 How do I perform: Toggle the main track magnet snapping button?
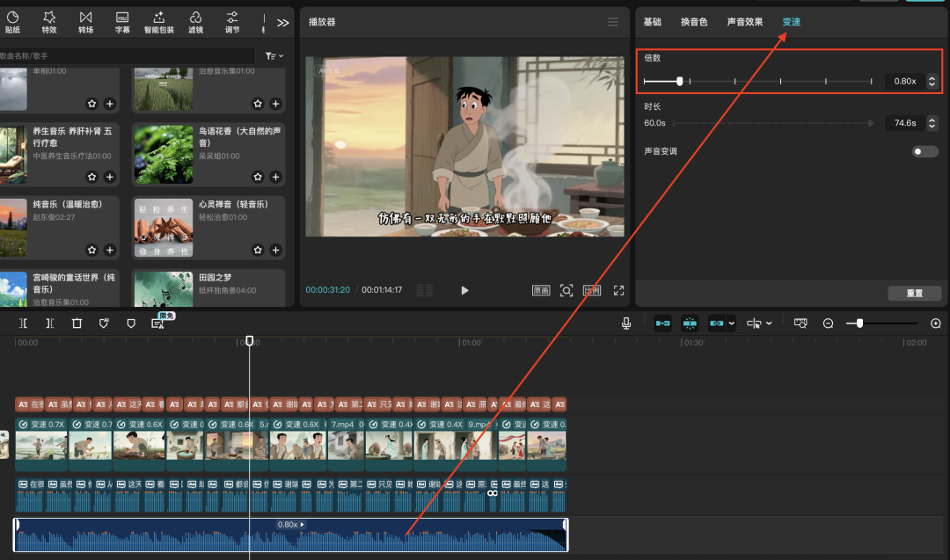[662, 324]
